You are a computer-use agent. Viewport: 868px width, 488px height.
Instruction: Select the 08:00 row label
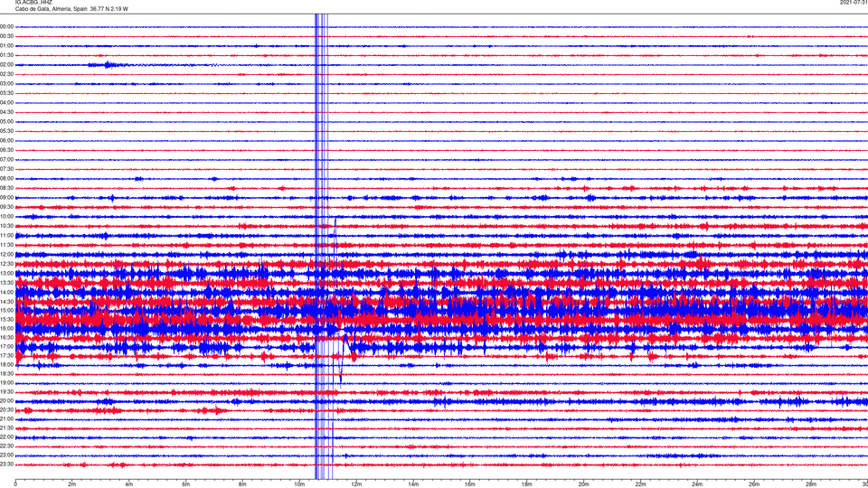(x=6, y=179)
